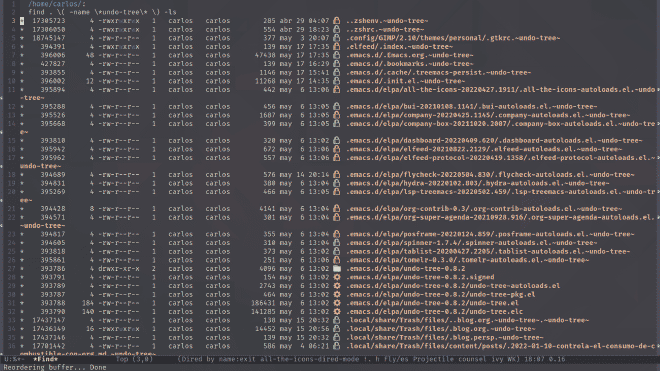Click the truncation arrow after elfeed-protocol-autoloads.el line
The width and height of the screenshot is (660, 371).
(x=657, y=157)
